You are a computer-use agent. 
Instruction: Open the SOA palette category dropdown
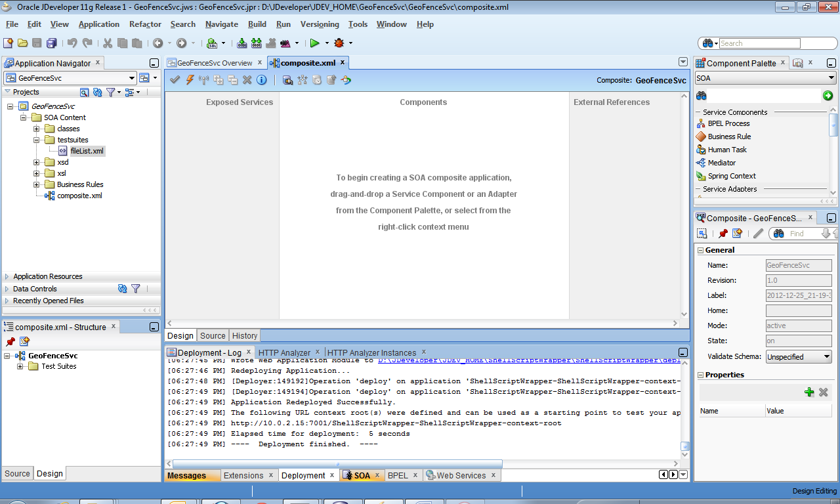coord(765,78)
